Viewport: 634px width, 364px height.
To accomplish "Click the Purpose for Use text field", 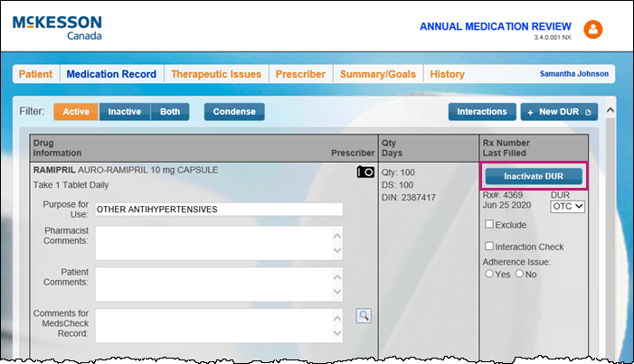I will point(218,210).
